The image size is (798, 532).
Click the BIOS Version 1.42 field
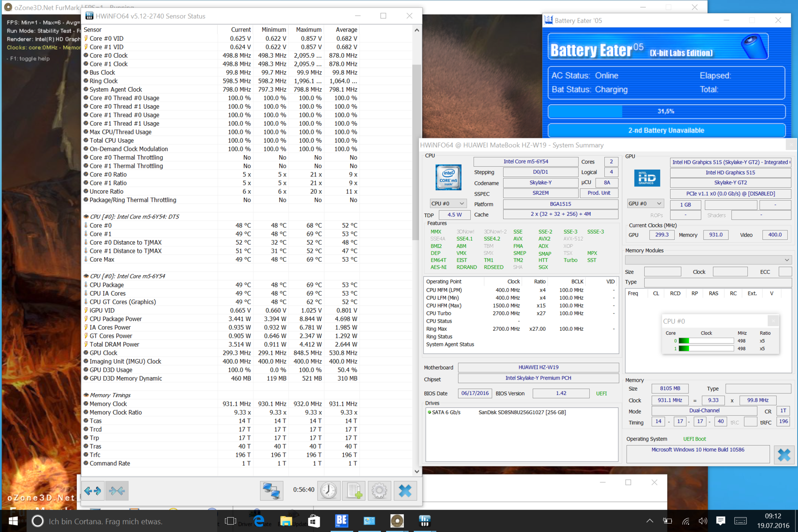pyautogui.click(x=561, y=393)
